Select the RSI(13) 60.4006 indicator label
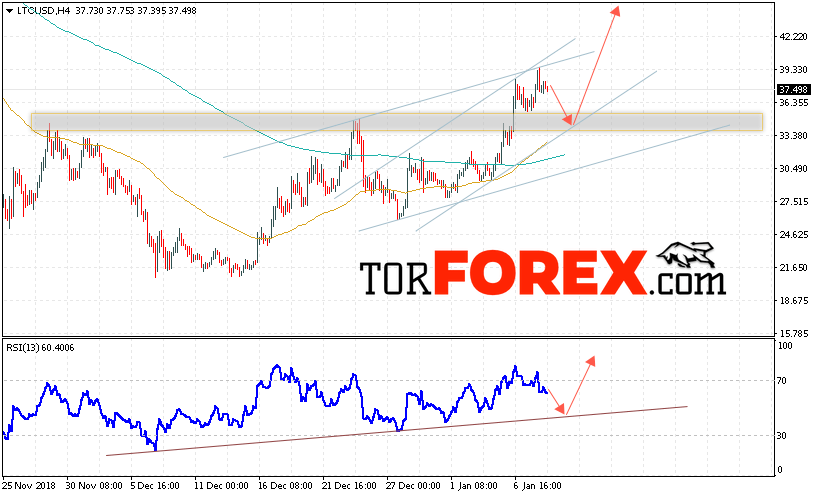This screenshot has width=815, height=497. pyautogui.click(x=40, y=348)
